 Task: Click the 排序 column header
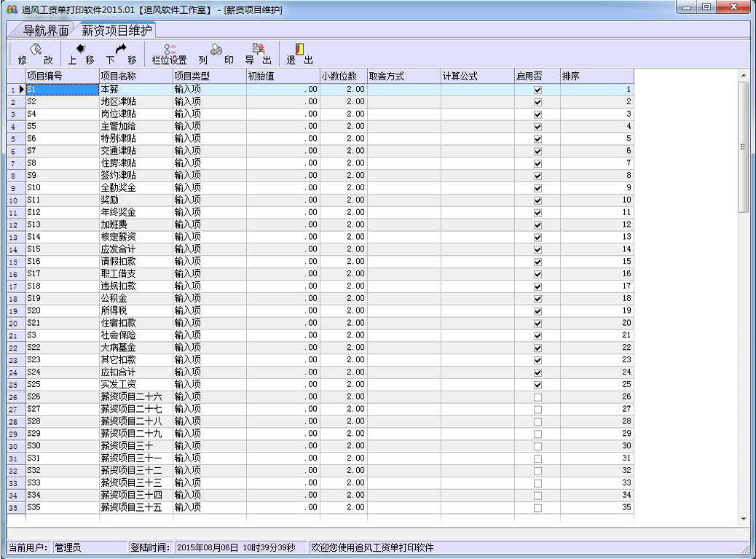(x=596, y=76)
